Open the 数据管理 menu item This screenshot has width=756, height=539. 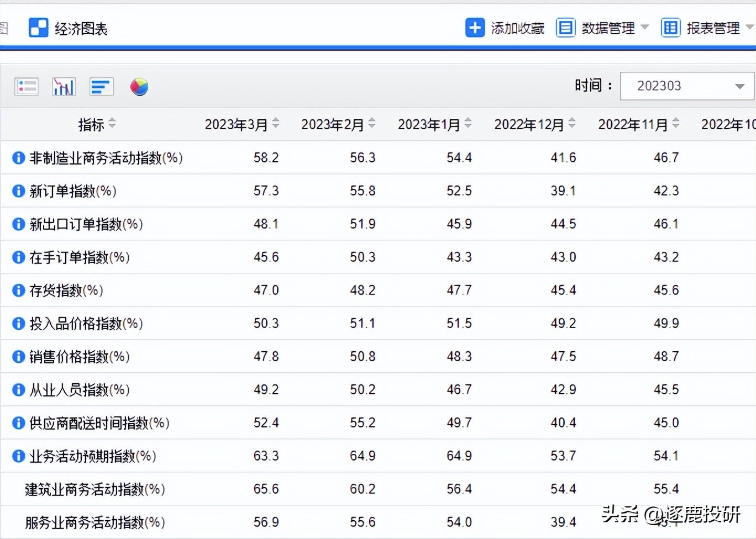[x=608, y=28]
